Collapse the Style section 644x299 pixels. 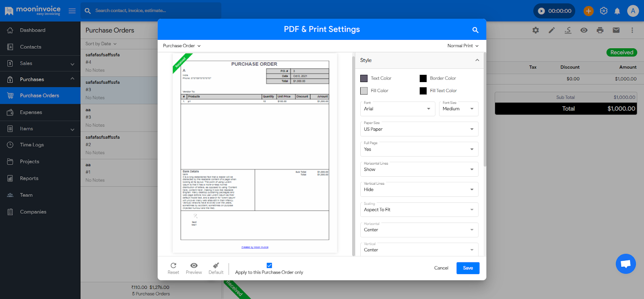click(x=477, y=60)
